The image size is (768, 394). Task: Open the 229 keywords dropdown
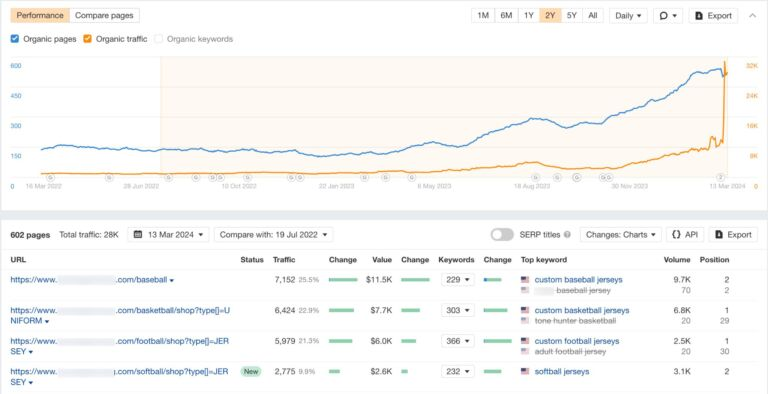pyautogui.click(x=457, y=279)
